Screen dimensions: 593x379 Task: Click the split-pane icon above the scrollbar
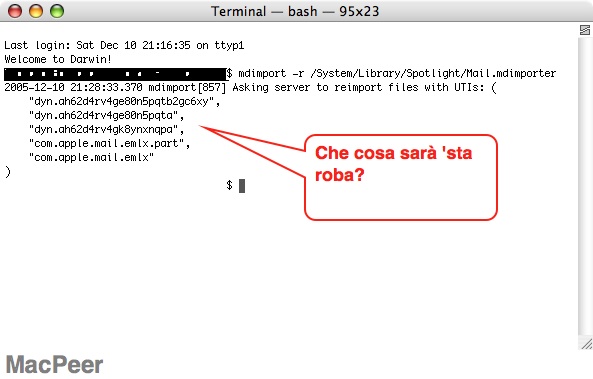(x=585, y=30)
